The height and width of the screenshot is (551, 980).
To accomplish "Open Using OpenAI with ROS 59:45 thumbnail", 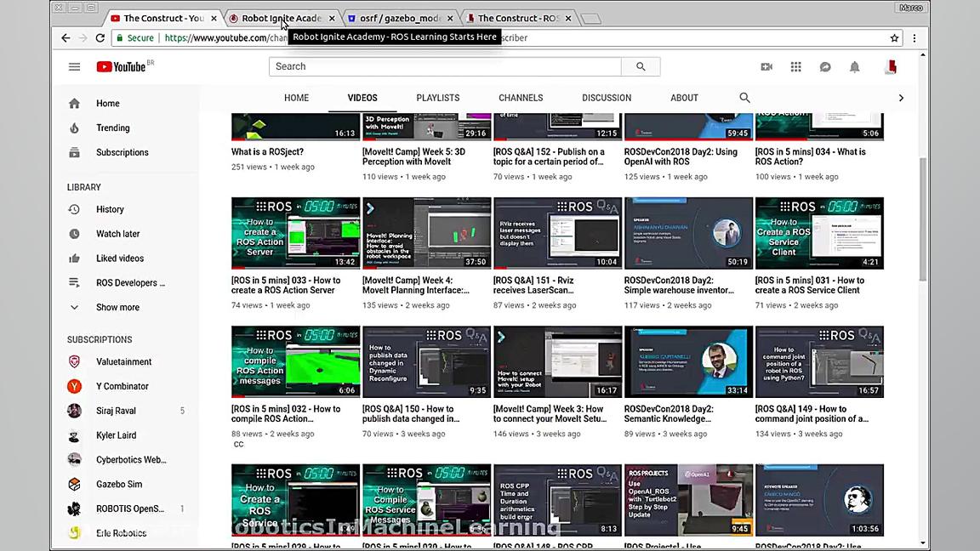I will pos(689,127).
